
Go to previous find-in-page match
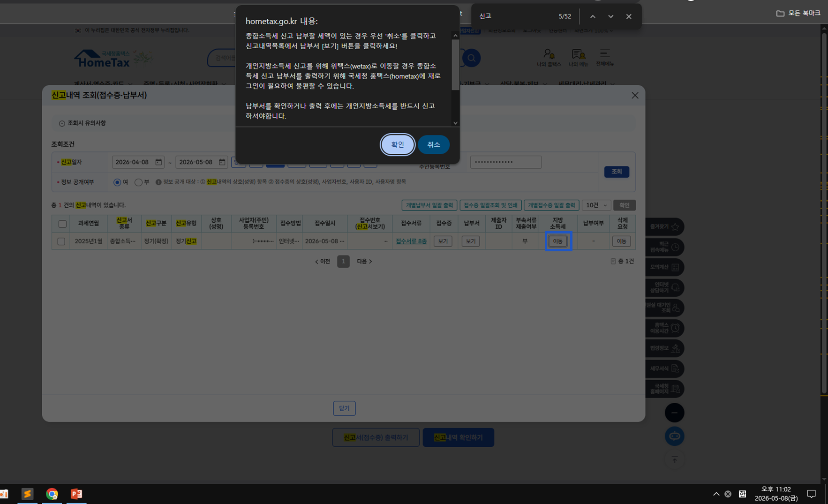(593, 16)
